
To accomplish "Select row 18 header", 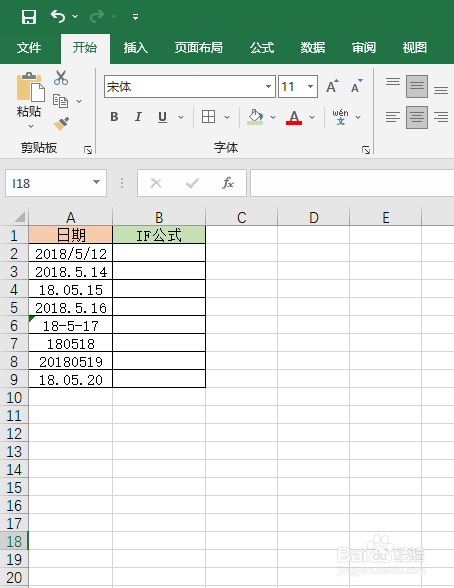I will pyautogui.click(x=14, y=542).
